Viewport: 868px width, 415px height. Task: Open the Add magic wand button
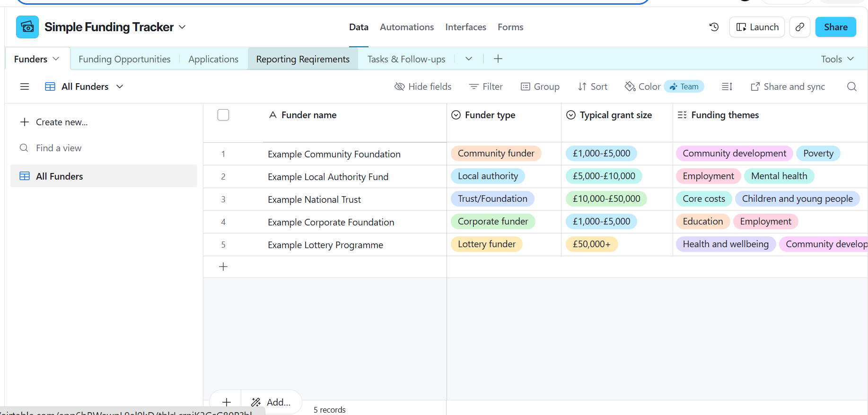click(271, 402)
